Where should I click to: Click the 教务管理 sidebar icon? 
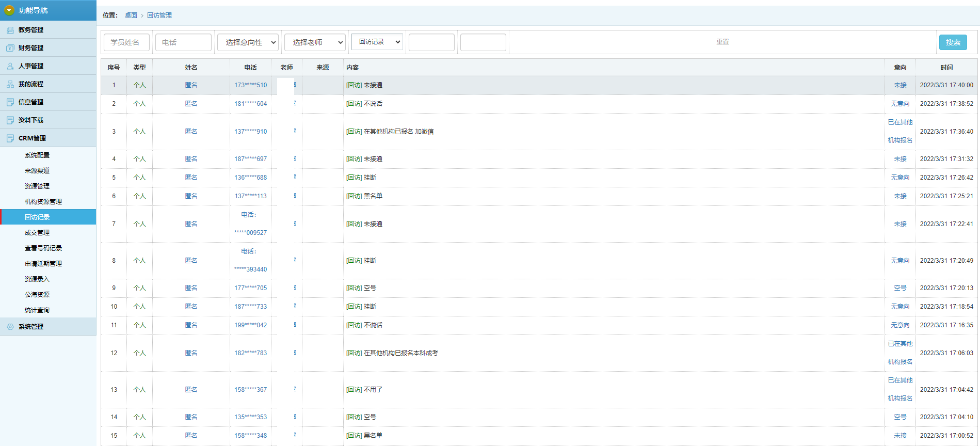10,30
